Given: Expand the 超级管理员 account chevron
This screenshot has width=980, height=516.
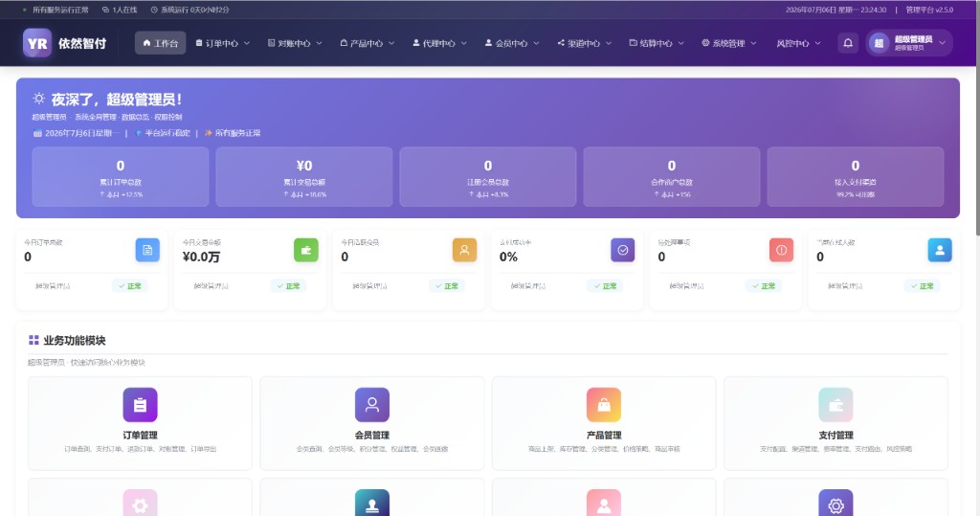Looking at the screenshot, I should pos(943,43).
